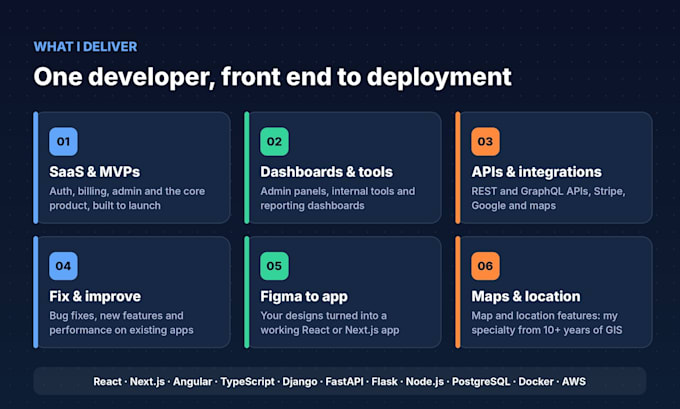Select the 'Dashboards & tools' card title
Viewport: 680px width, 409px height.
coord(327,172)
